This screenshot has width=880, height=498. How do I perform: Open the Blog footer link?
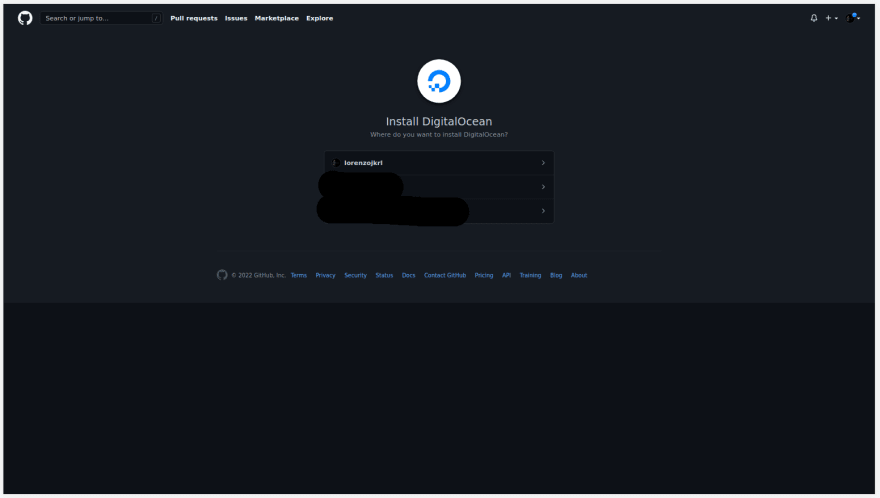pyautogui.click(x=556, y=276)
